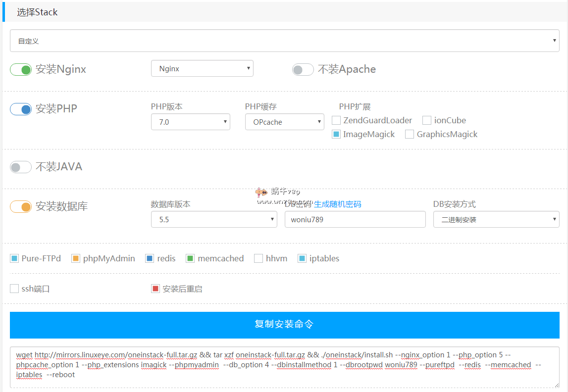Enable the 不装Apache toggle switch

tap(303, 70)
